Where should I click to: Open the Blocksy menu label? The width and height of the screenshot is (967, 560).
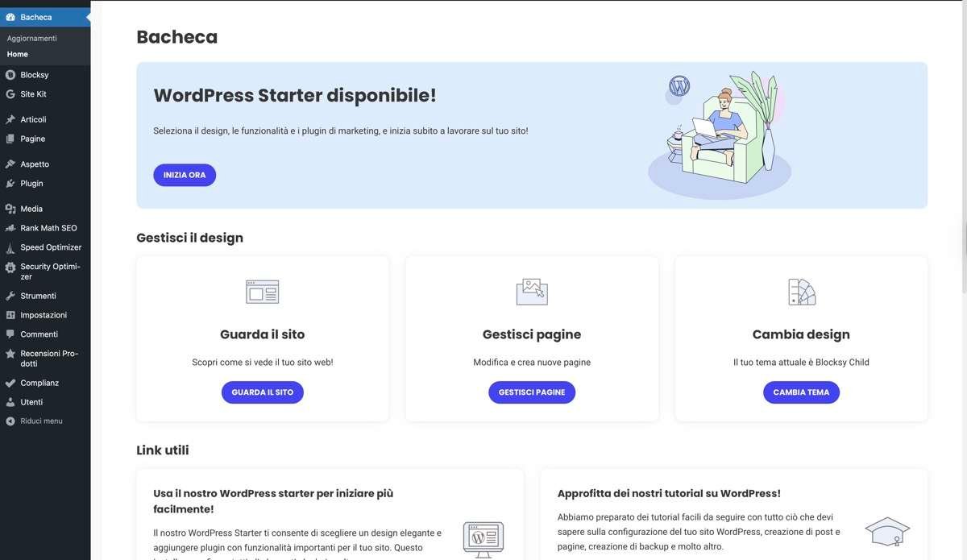(35, 75)
